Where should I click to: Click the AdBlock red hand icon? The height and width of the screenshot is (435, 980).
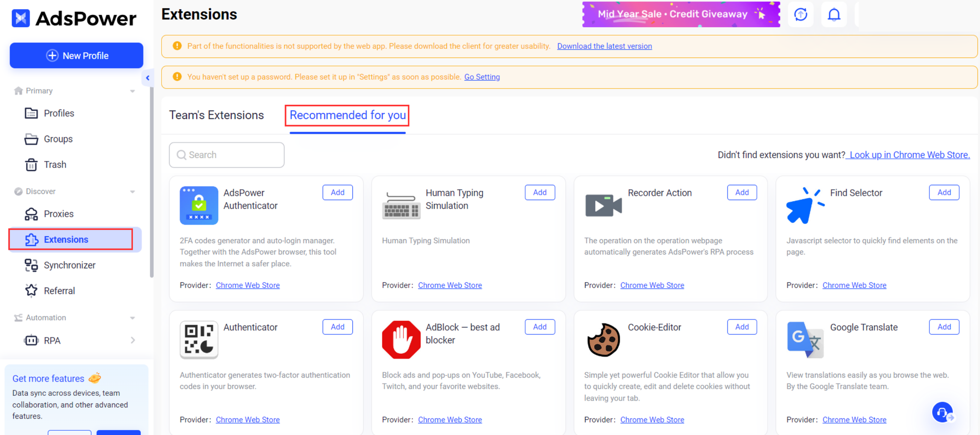click(401, 340)
